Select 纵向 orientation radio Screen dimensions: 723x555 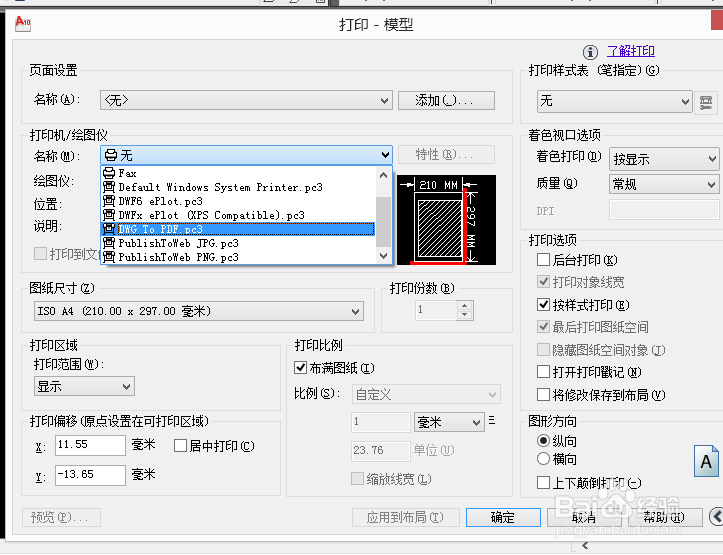544,441
